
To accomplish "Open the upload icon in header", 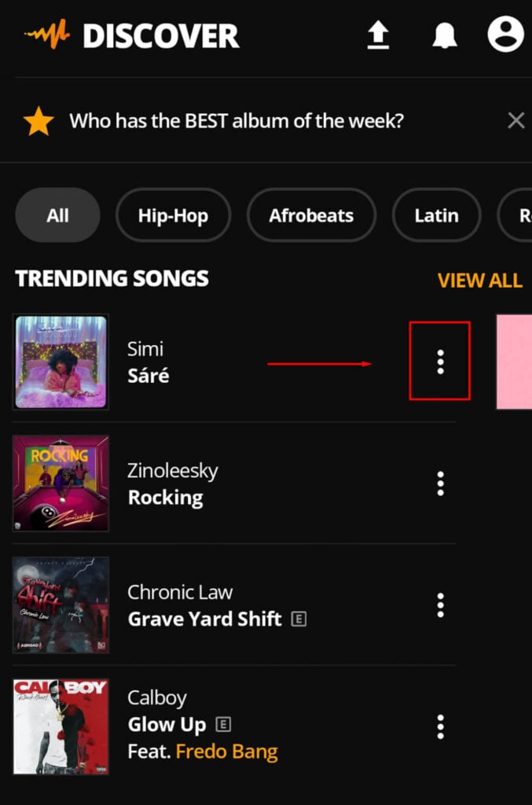I will click(378, 35).
